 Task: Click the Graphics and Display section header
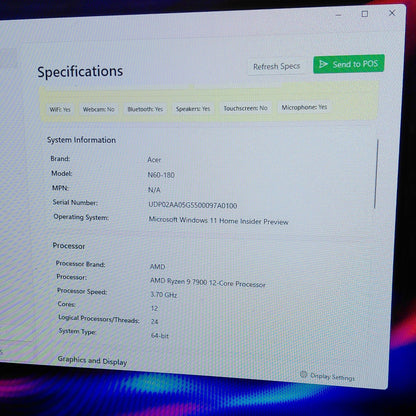pos(92,361)
